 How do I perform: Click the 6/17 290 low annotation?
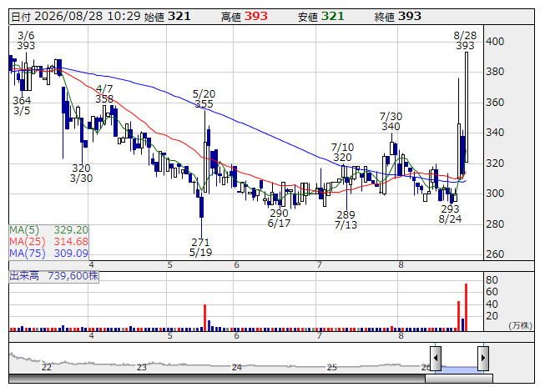[x=279, y=218]
